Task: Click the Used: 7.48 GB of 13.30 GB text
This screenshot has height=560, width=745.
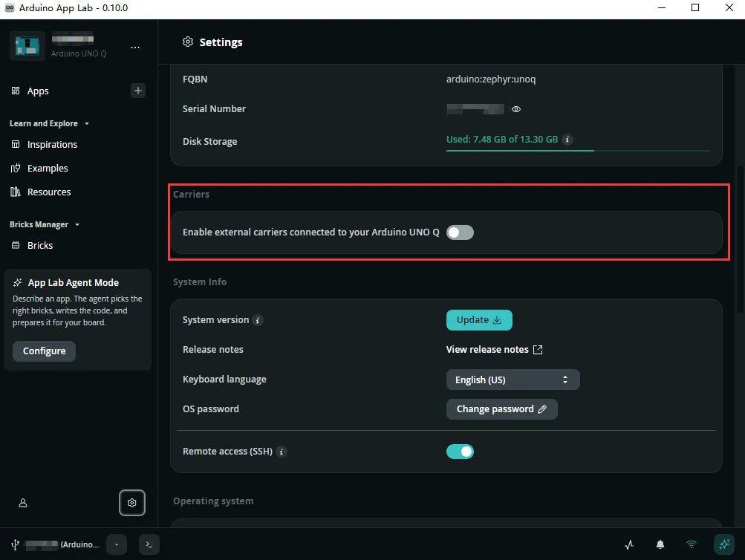Action: click(x=501, y=140)
